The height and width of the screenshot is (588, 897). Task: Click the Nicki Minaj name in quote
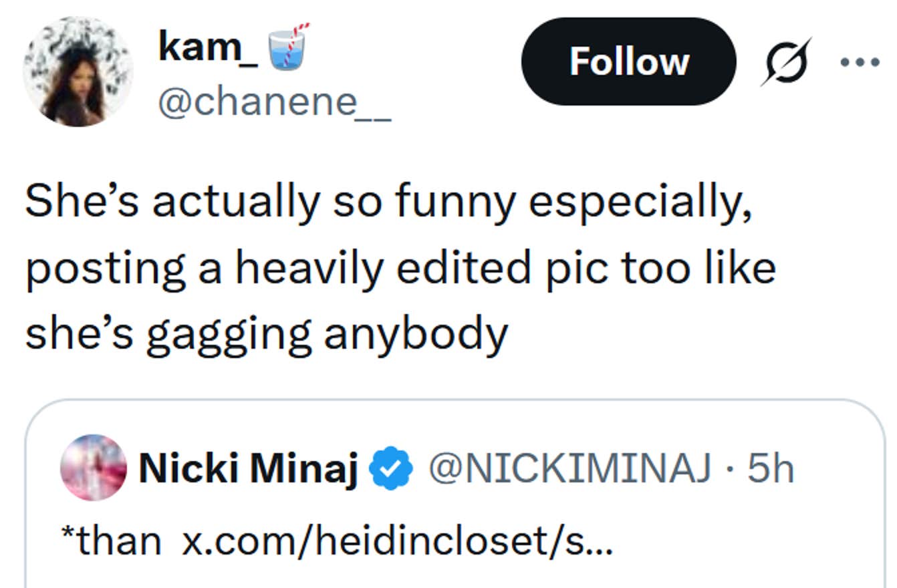(x=247, y=469)
